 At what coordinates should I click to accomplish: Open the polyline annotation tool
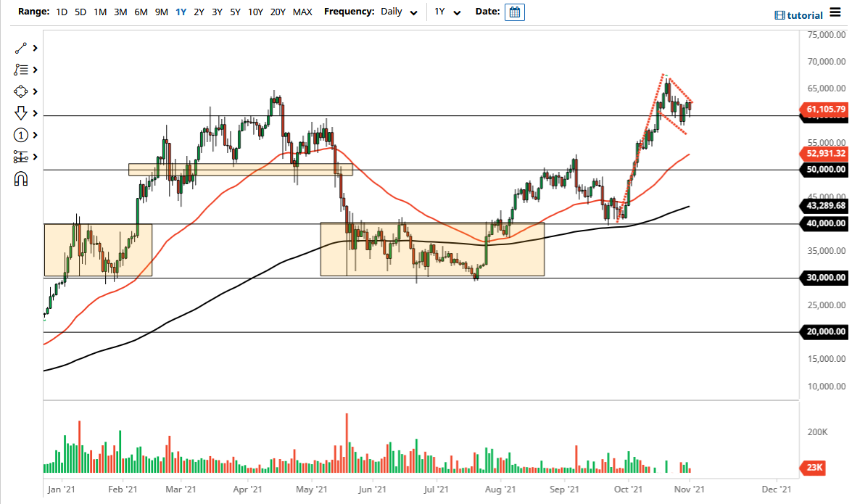tap(20, 70)
